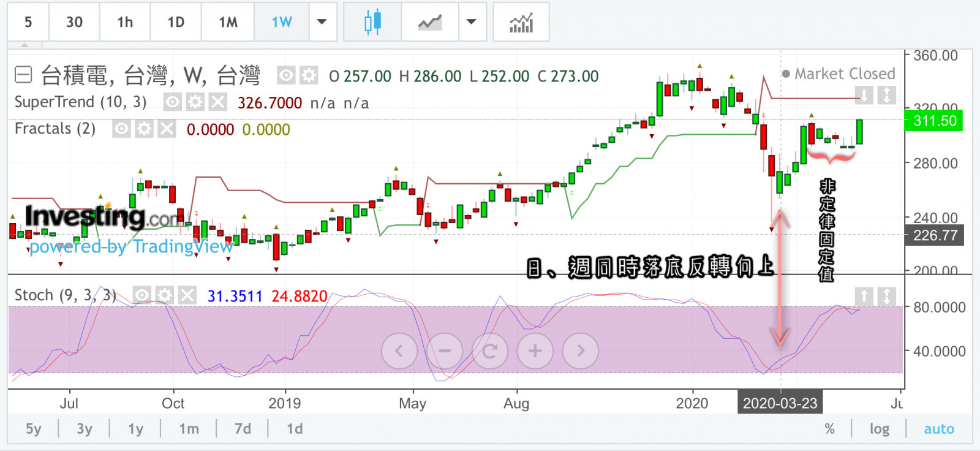
Task: Open the powered by TradingView link
Action: pos(131,246)
